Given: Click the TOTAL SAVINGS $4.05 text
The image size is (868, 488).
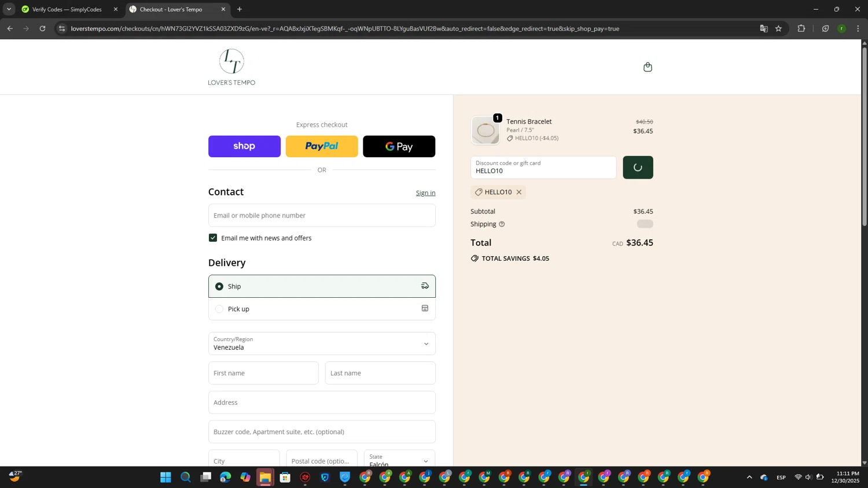Looking at the screenshot, I should click(x=516, y=258).
